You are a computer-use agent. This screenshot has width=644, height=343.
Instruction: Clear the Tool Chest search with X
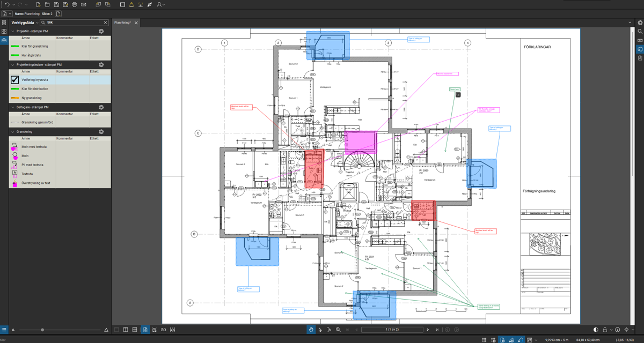105,23
